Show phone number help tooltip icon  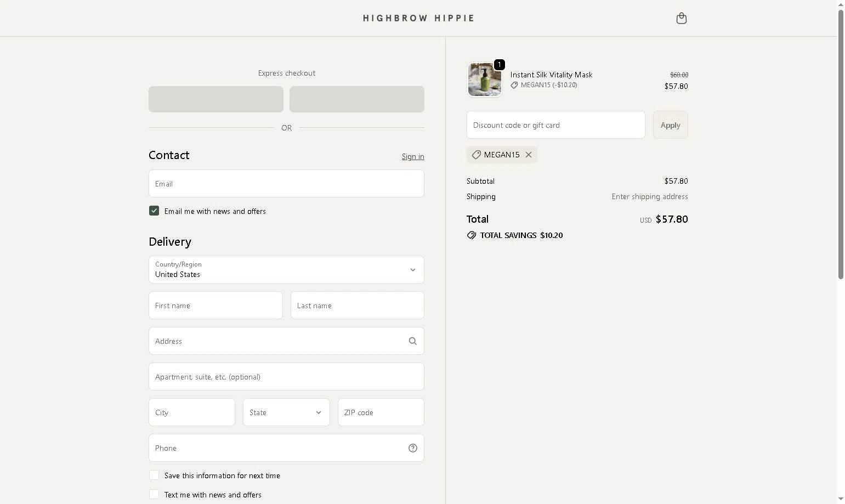(x=413, y=448)
